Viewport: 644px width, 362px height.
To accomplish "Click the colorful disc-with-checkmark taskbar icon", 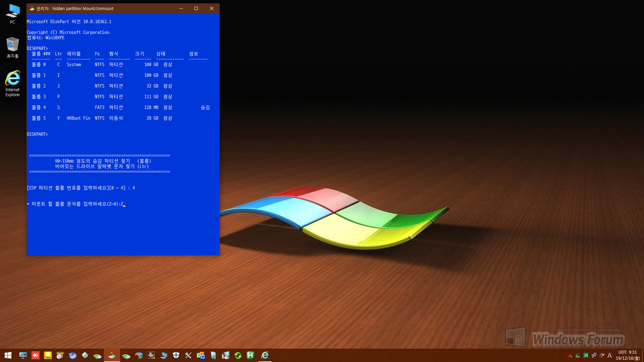I will [139, 355].
